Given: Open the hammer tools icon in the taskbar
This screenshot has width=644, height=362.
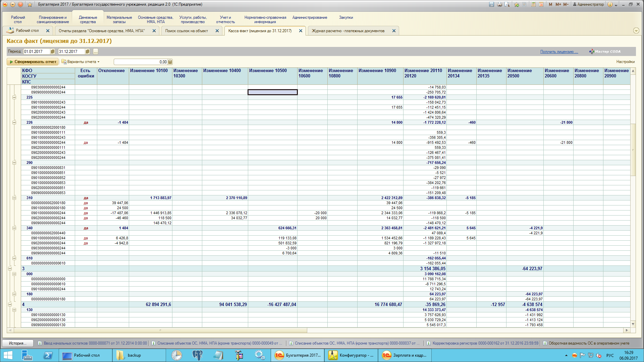Looking at the screenshot, I should pos(239,355).
